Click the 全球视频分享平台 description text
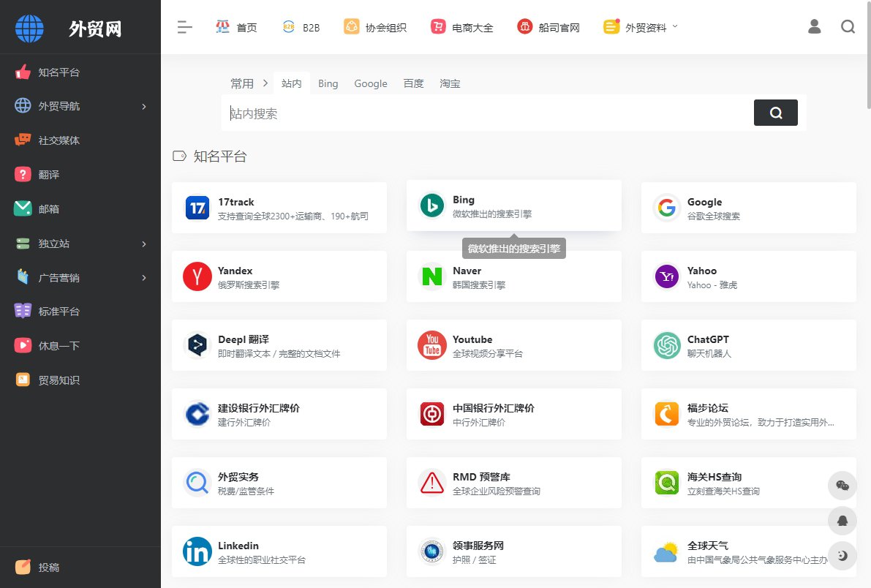Viewport: 871px width, 588px height. click(x=487, y=353)
